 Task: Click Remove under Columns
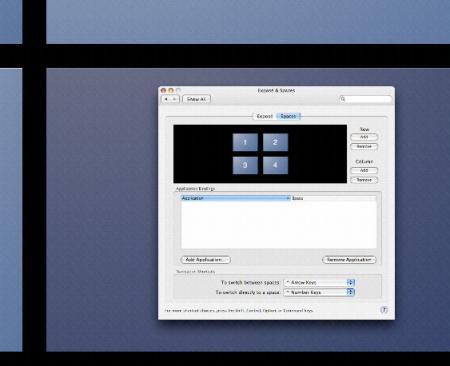[x=364, y=180]
